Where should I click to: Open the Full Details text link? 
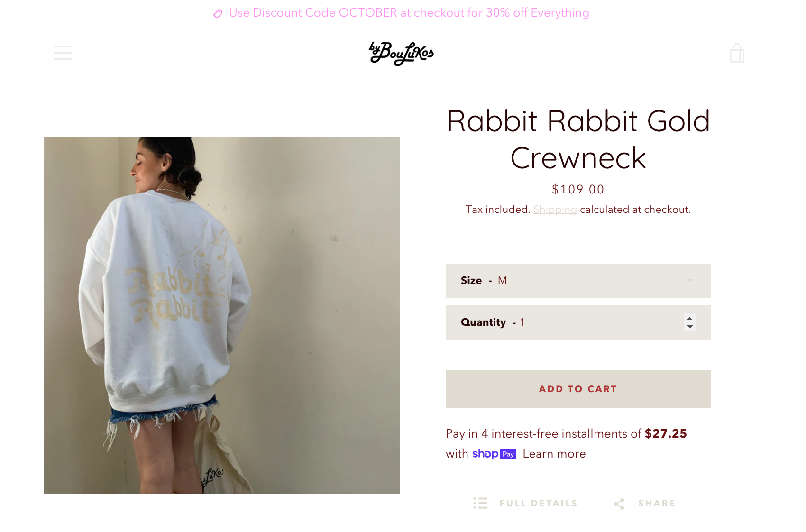tap(538, 503)
